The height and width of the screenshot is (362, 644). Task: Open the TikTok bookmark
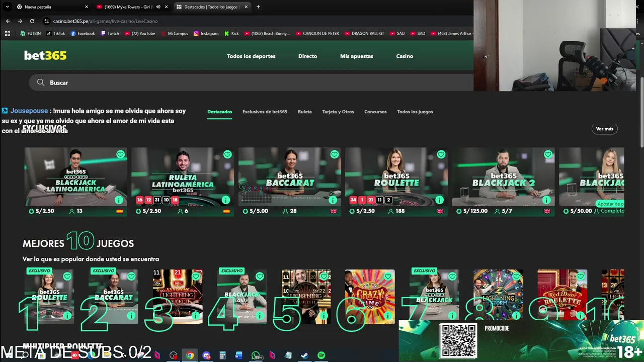56,33
